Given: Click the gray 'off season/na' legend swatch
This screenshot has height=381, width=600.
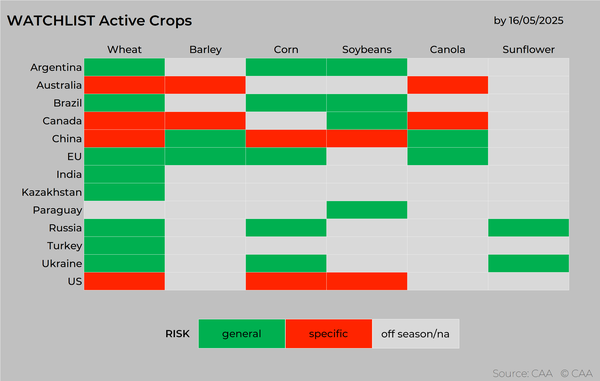Looking at the screenshot, I should coord(416,334).
